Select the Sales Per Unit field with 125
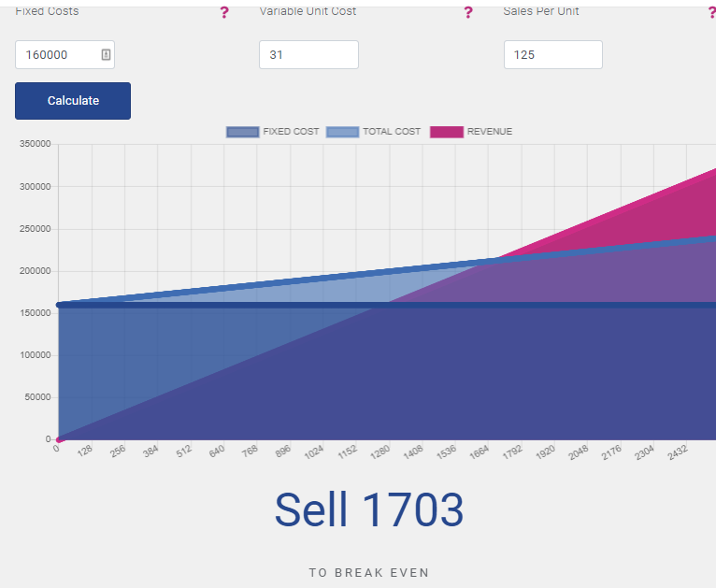The height and width of the screenshot is (588, 716). point(552,55)
